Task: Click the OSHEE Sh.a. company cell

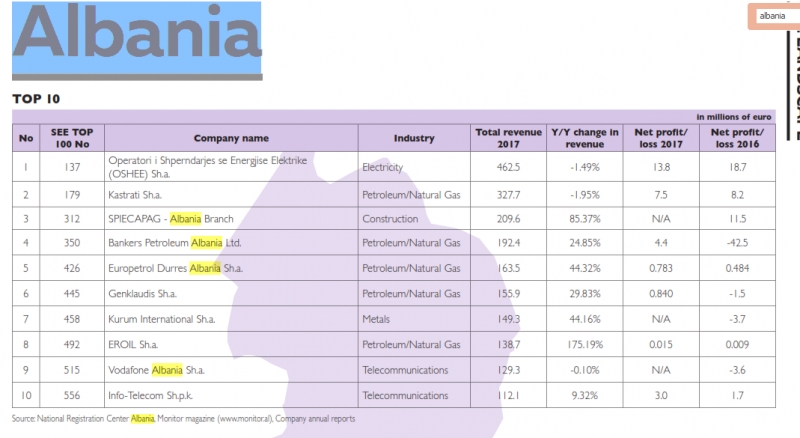Action: [231, 167]
